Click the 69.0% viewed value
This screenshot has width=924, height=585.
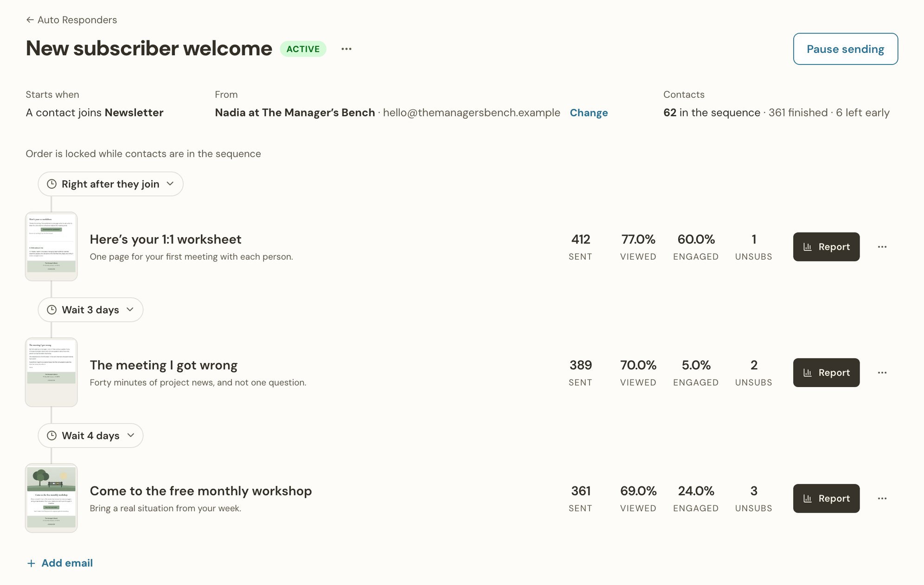(x=638, y=491)
